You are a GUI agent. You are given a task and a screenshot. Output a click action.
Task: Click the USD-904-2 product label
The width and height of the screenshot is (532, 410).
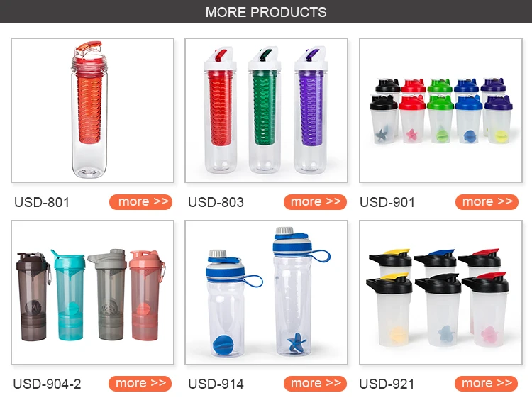coord(47,384)
